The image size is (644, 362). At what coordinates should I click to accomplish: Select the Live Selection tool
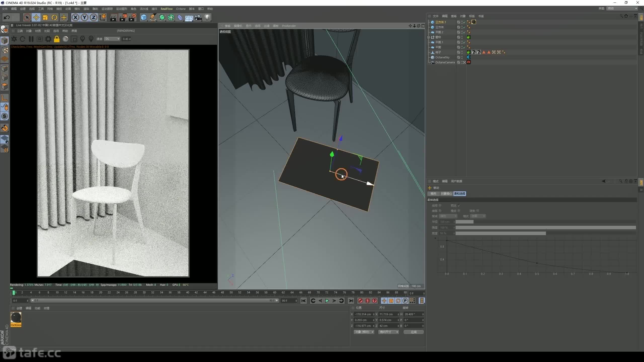click(27, 17)
